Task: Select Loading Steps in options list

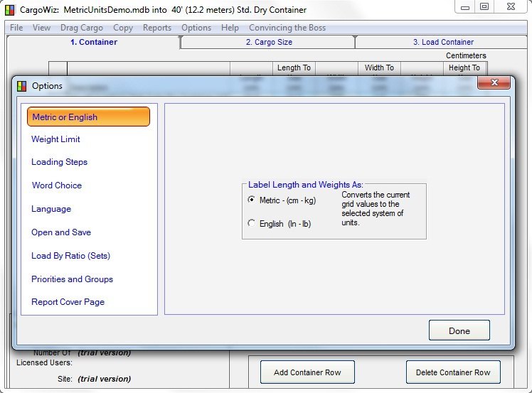Action: pos(59,162)
